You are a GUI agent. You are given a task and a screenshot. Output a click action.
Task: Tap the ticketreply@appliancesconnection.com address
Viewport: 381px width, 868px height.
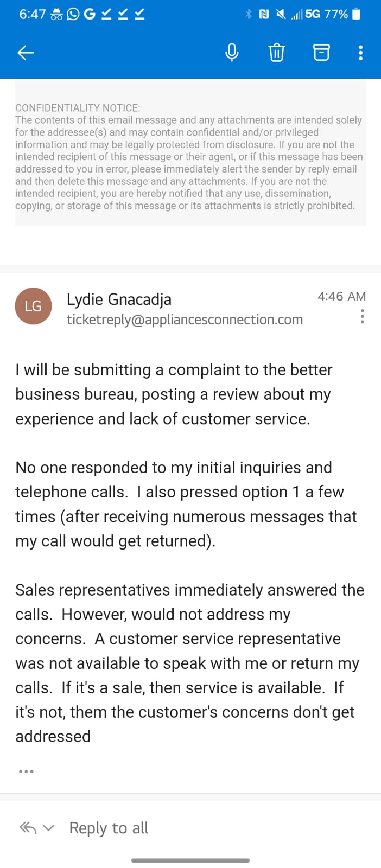(x=185, y=320)
